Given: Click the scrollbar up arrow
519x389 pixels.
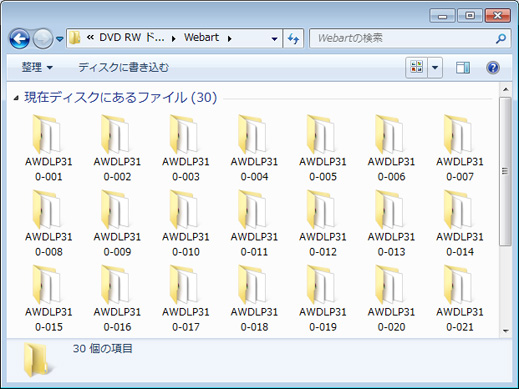Looking at the screenshot, I should coord(505,89).
